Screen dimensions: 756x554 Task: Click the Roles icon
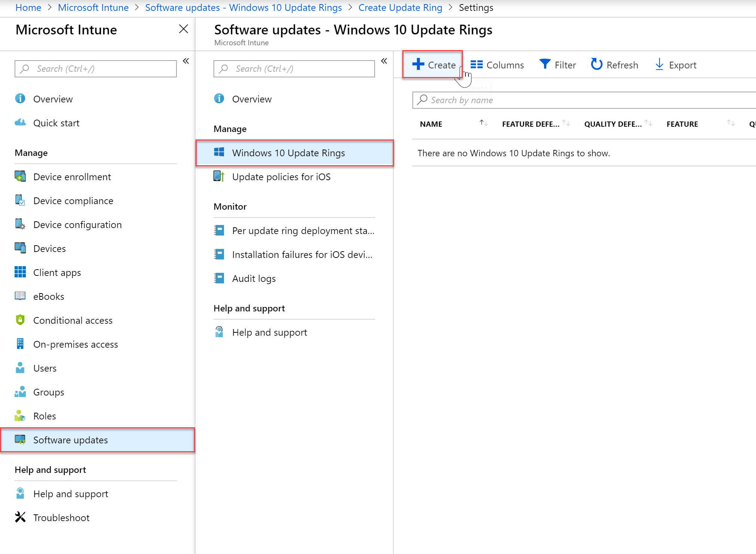tap(20, 416)
